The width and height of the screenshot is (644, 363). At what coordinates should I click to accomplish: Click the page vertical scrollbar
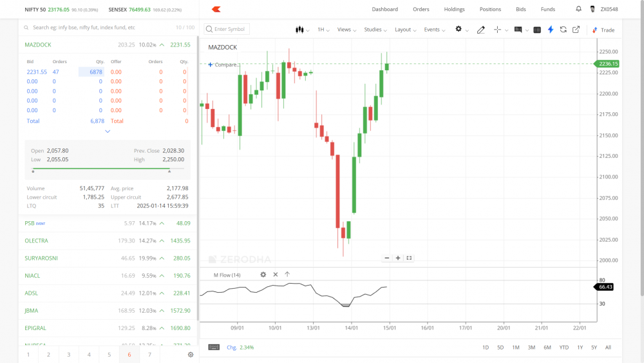tap(642, 148)
